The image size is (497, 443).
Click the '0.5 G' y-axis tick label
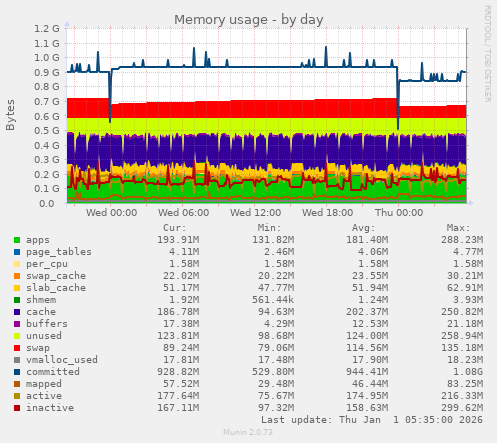point(47,131)
